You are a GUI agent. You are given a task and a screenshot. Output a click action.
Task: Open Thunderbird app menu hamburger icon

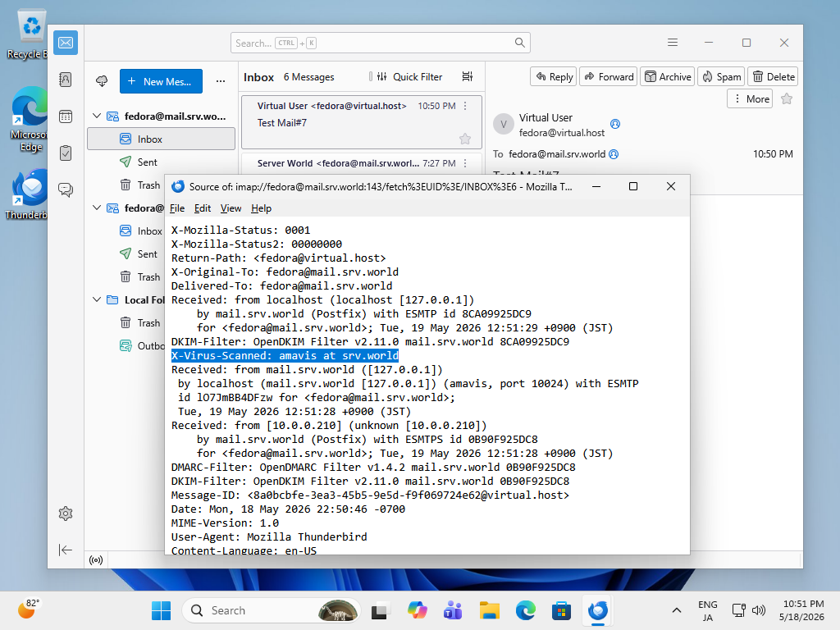pyautogui.click(x=673, y=43)
